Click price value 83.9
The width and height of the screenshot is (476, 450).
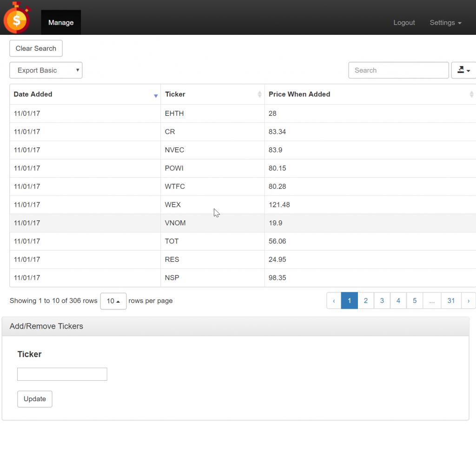click(275, 150)
